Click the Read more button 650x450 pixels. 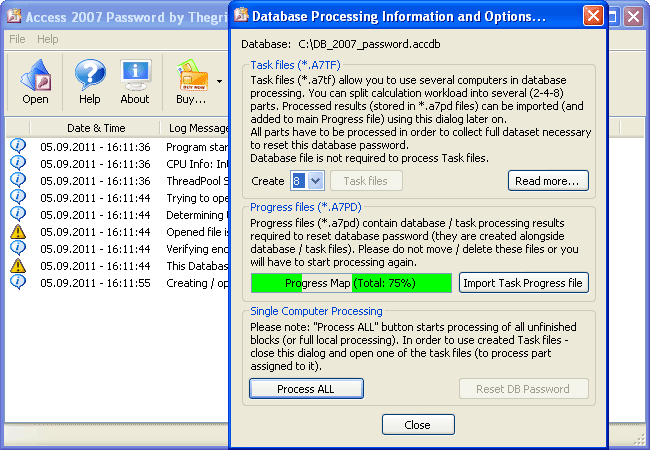tap(548, 181)
